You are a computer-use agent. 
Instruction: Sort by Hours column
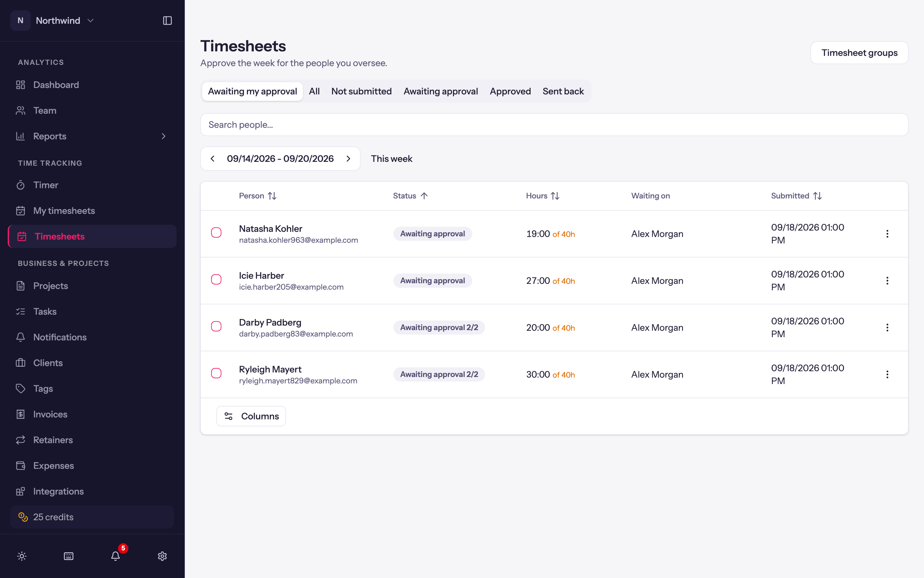click(x=543, y=196)
